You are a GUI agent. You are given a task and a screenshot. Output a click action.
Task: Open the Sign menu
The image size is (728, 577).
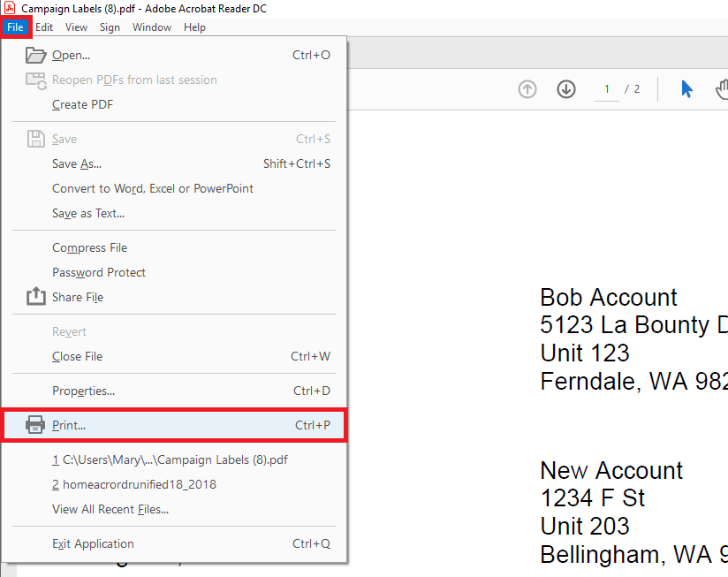(110, 27)
